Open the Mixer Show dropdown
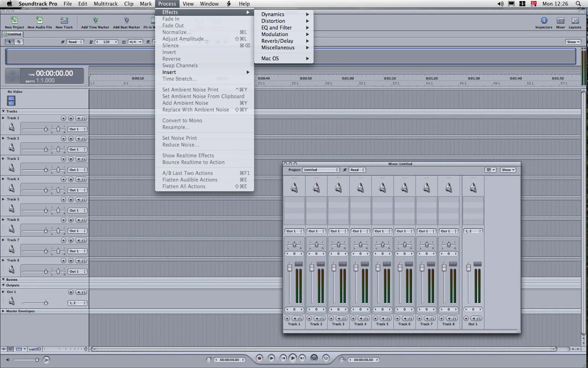 tap(509, 170)
